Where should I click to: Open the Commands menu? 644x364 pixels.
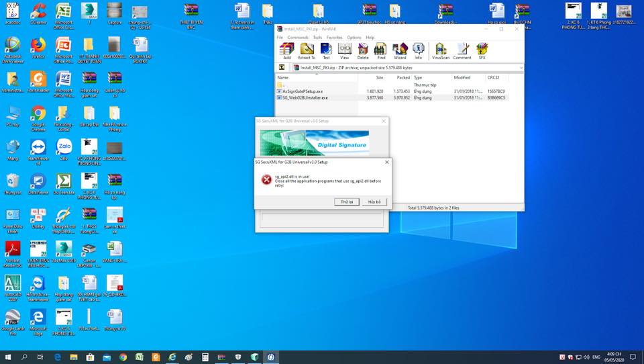pyautogui.click(x=298, y=38)
